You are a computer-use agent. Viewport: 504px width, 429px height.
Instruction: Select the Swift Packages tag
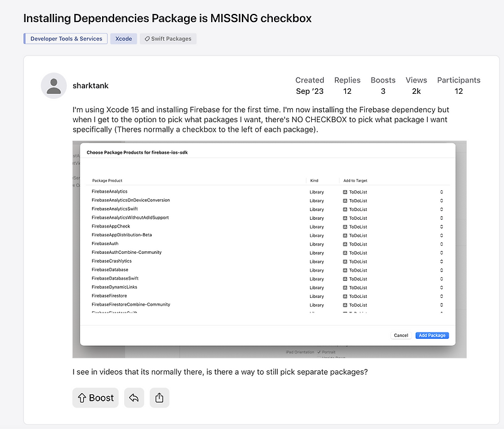(x=168, y=38)
